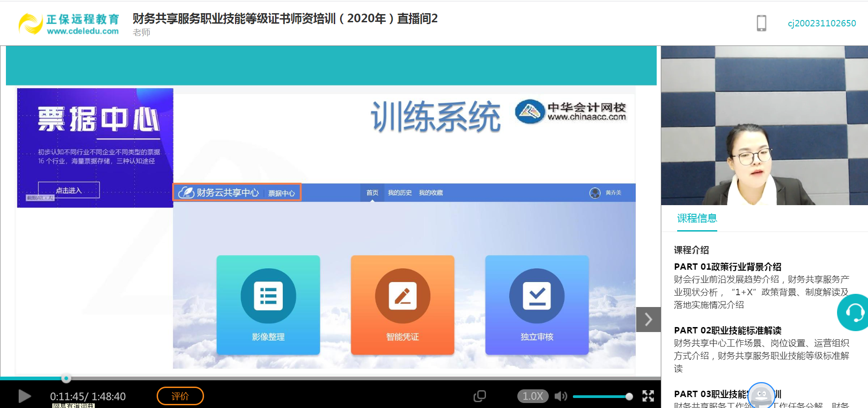
Task: Adjust the volume slider
Action: pos(603,397)
